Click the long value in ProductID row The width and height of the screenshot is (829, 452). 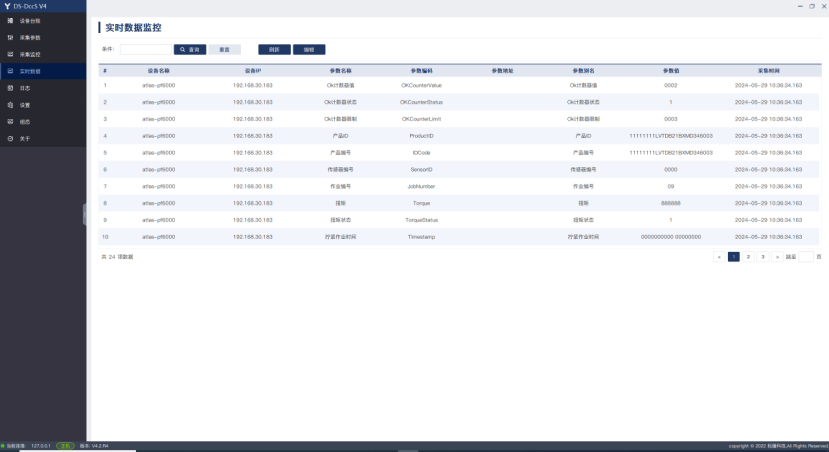[671, 136]
